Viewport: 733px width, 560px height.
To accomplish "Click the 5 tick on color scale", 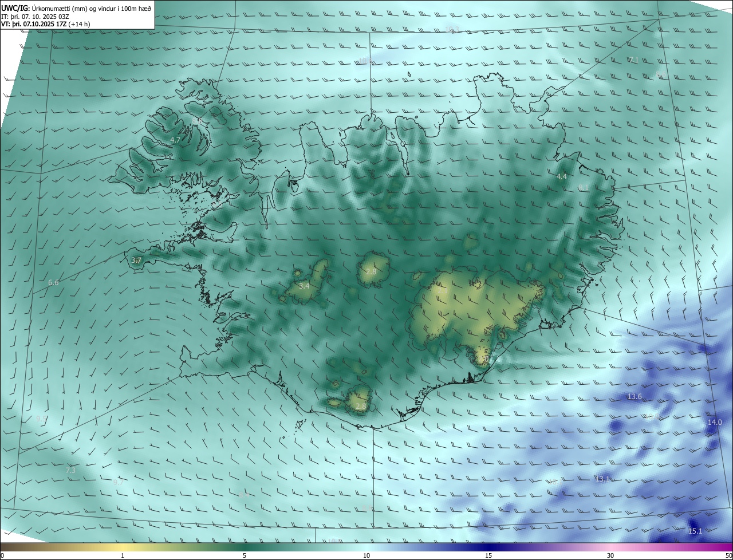I will pyautogui.click(x=245, y=555).
